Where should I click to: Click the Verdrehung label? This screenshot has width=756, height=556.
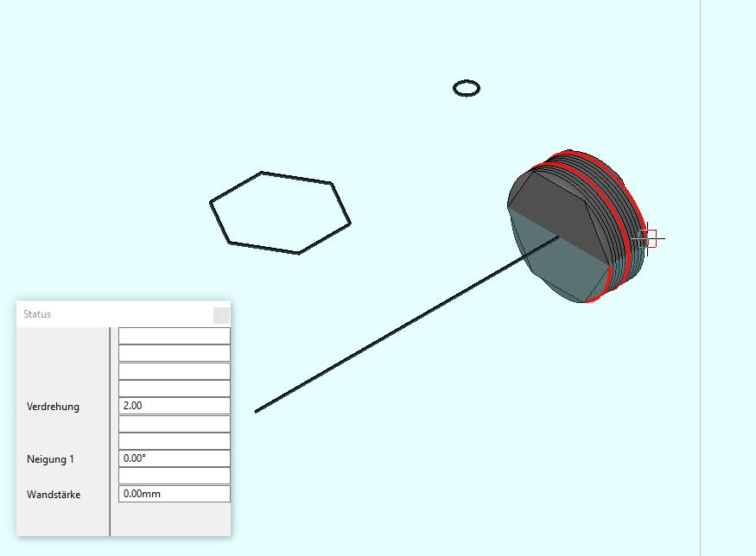coord(53,407)
